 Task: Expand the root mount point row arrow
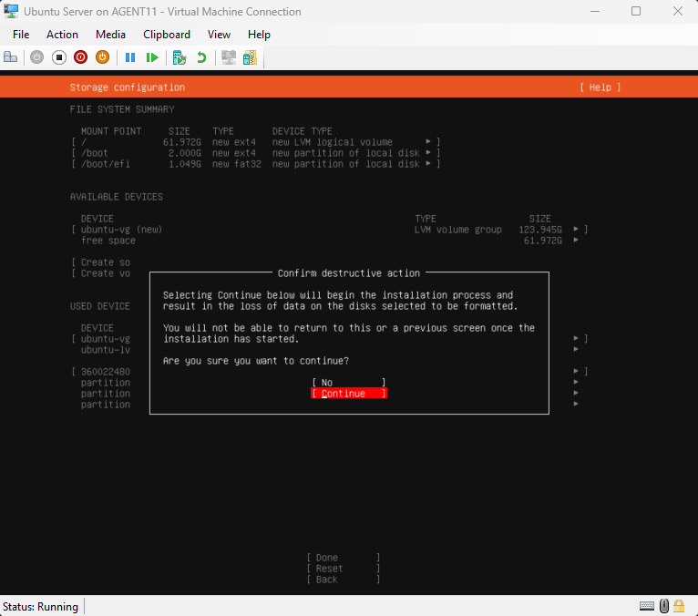point(428,142)
